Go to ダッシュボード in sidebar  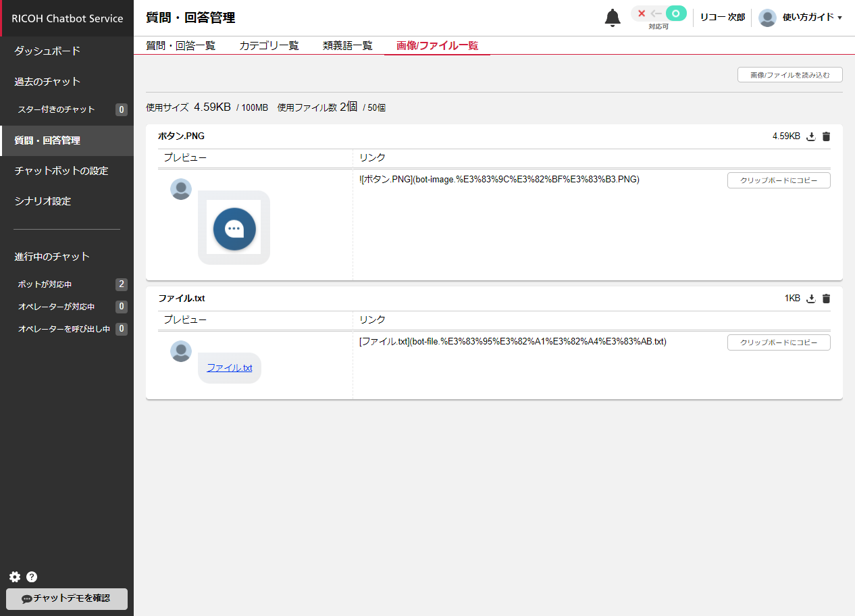point(47,51)
